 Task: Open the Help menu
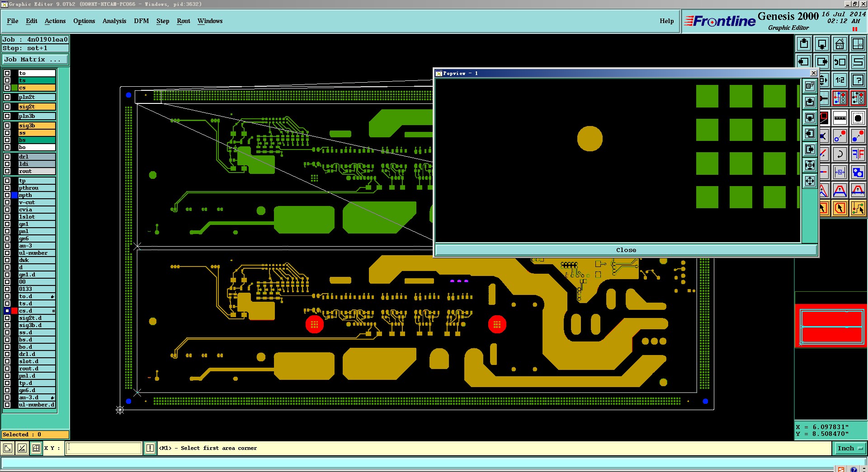click(666, 21)
